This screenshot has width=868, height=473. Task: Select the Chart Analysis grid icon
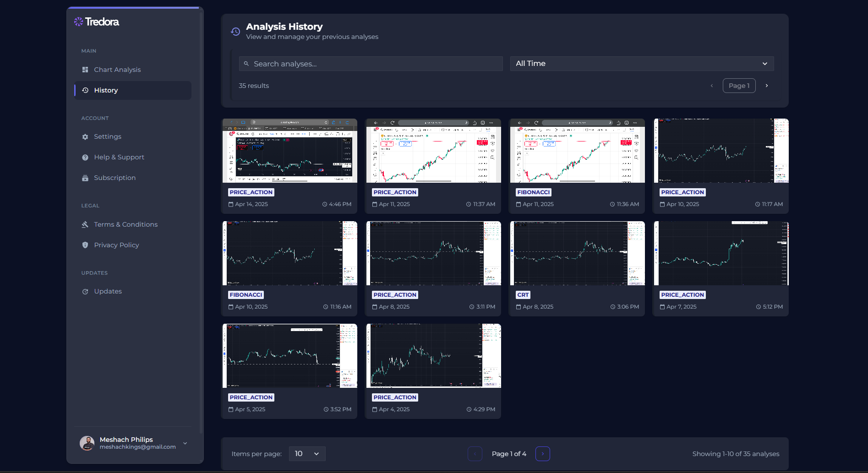pyautogui.click(x=85, y=70)
